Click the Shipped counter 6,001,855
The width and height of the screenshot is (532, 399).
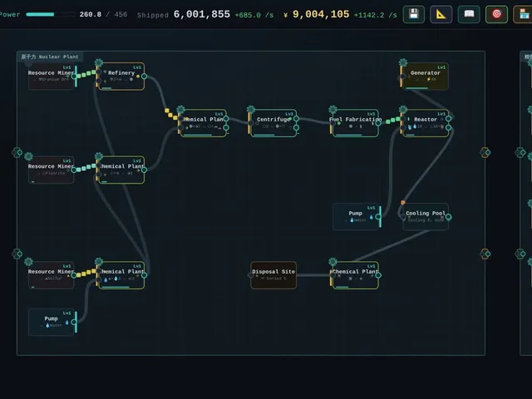click(x=201, y=14)
